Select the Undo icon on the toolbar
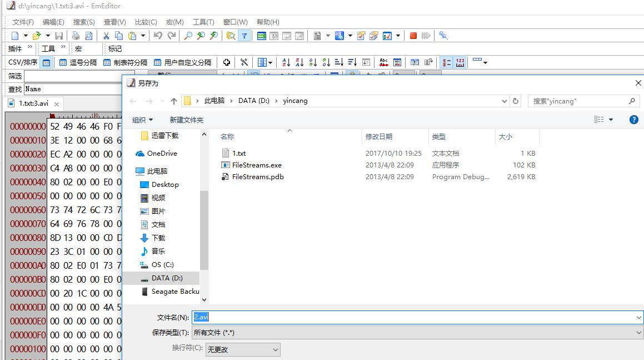The image size is (644, 360). 159,35
